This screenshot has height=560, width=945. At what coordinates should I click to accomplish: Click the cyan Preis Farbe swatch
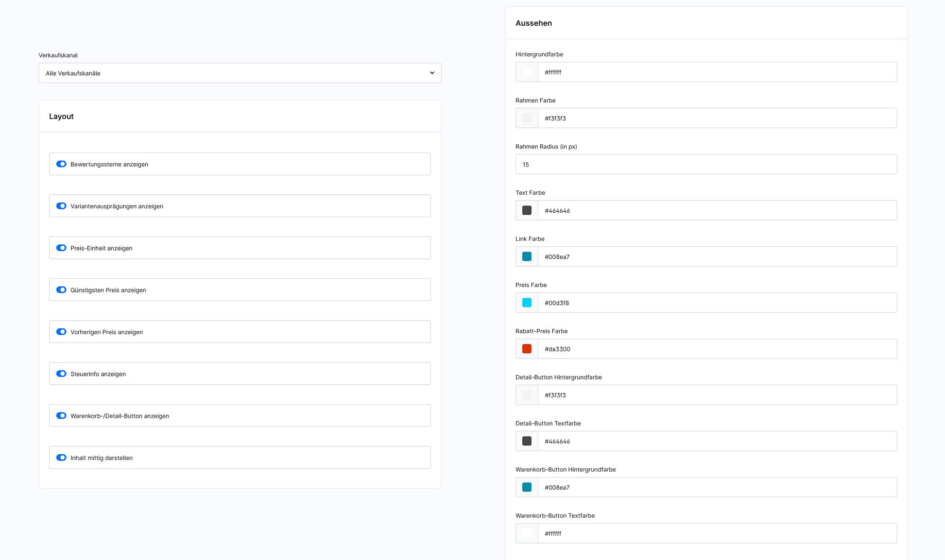point(526,302)
